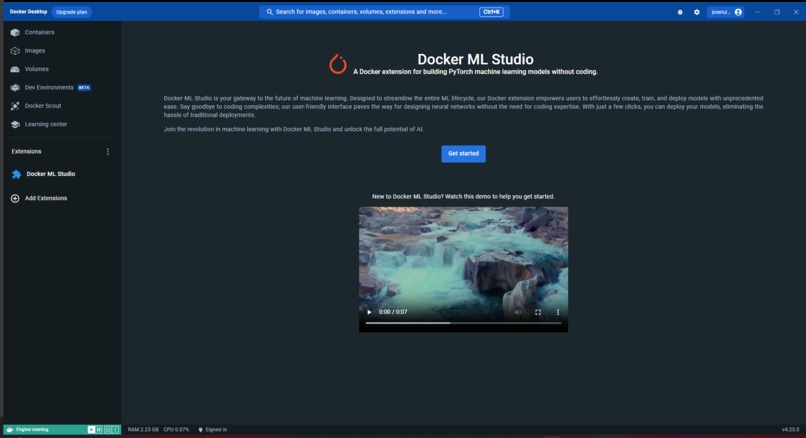The height and width of the screenshot is (438, 806).
Task: Click the Extensions section heading
Action: coord(26,152)
